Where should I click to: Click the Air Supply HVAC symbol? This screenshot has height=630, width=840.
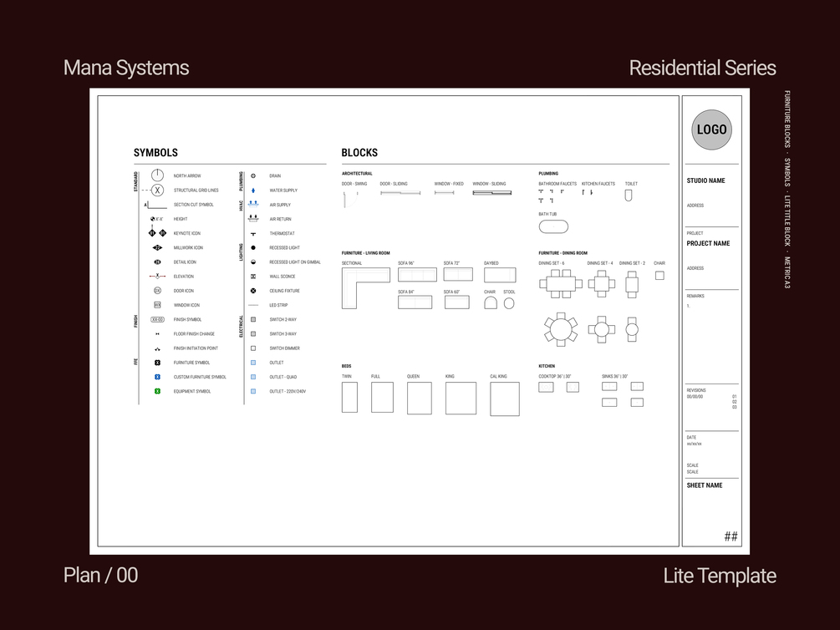(253, 204)
